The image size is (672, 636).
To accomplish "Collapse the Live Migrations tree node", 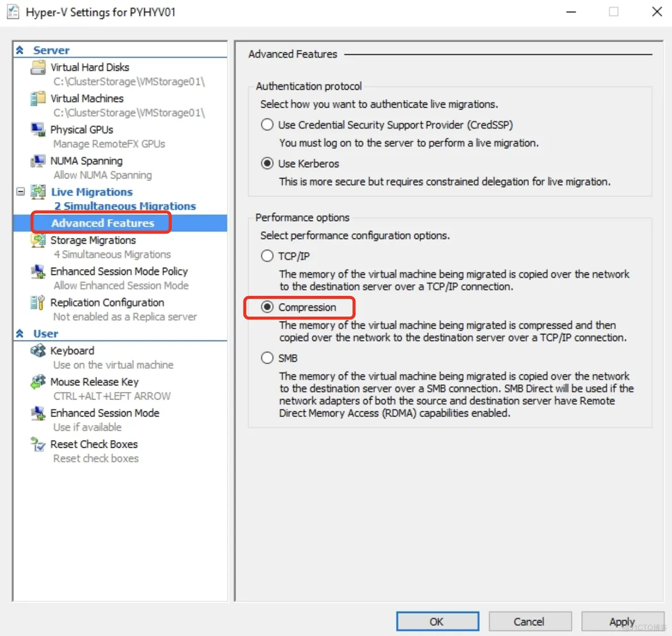I will point(20,191).
